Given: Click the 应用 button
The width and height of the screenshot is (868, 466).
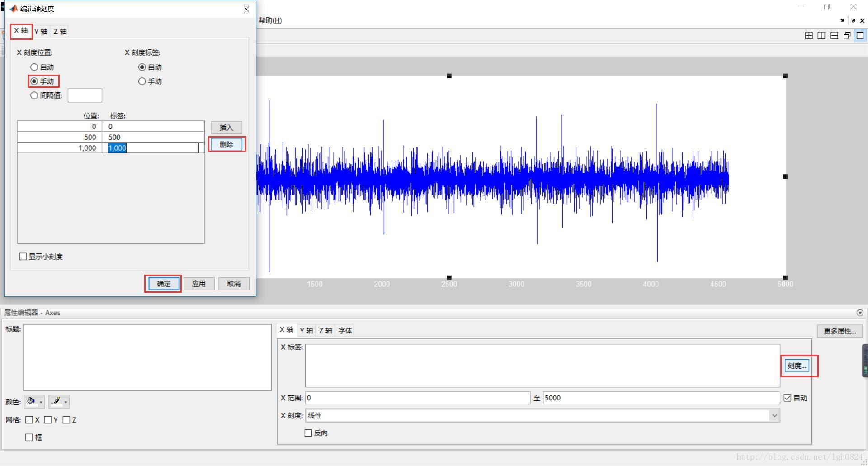Looking at the screenshot, I should (x=199, y=284).
